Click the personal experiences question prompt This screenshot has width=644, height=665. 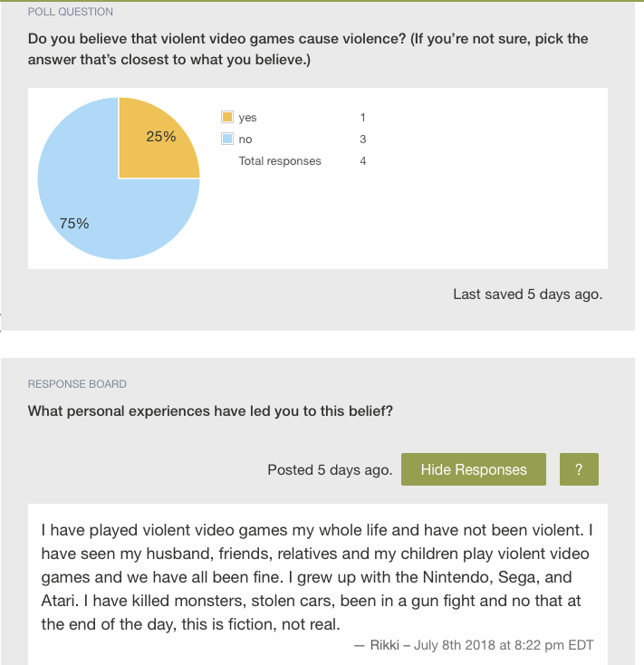(210, 411)
